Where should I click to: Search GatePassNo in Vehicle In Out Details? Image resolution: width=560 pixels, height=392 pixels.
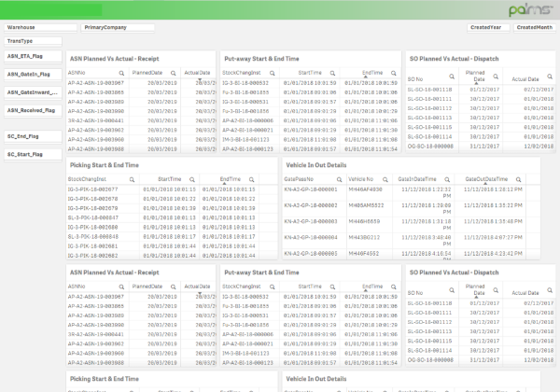pyautogui.click(x=340, y=177)
